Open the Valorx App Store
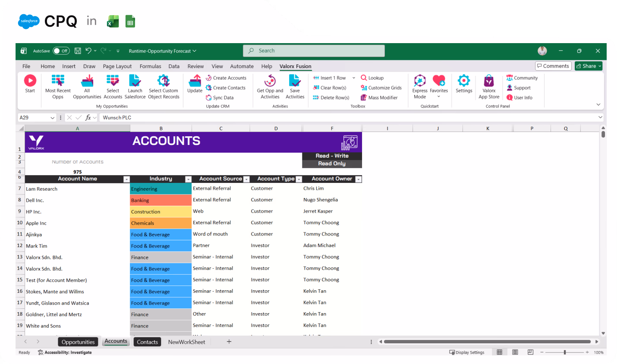Screen dimensions: 617x364 [x=488, y=85]
